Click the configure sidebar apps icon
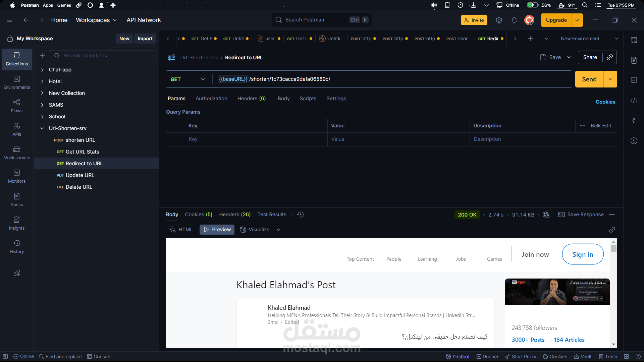This screenshot has width=644, height=362. (x=17, y=273)
